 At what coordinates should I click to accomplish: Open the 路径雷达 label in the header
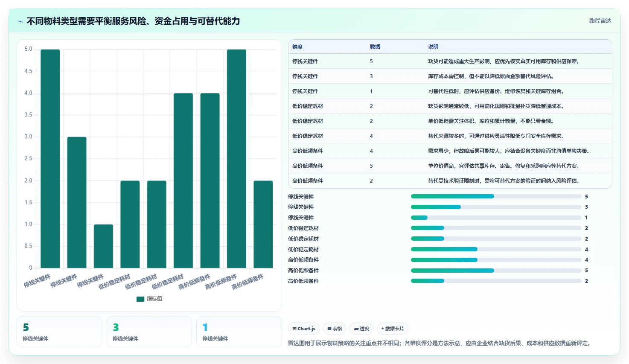[600, 20]
